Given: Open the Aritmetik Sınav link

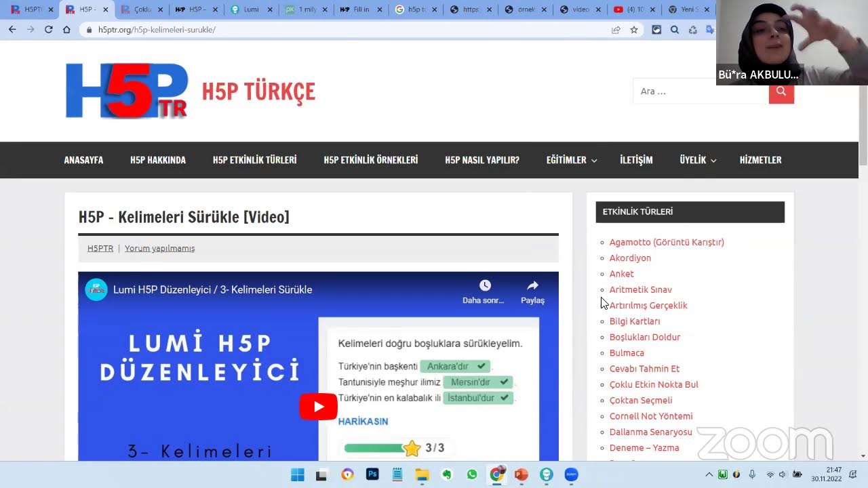Looking at the screenshot, I should click(x=640, y=289).
